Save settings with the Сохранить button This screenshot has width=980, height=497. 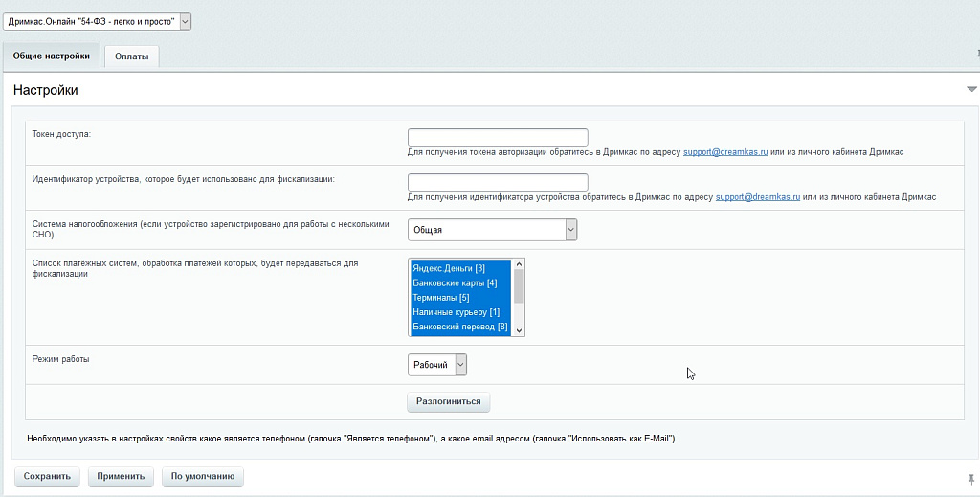[x=47, y=476]
